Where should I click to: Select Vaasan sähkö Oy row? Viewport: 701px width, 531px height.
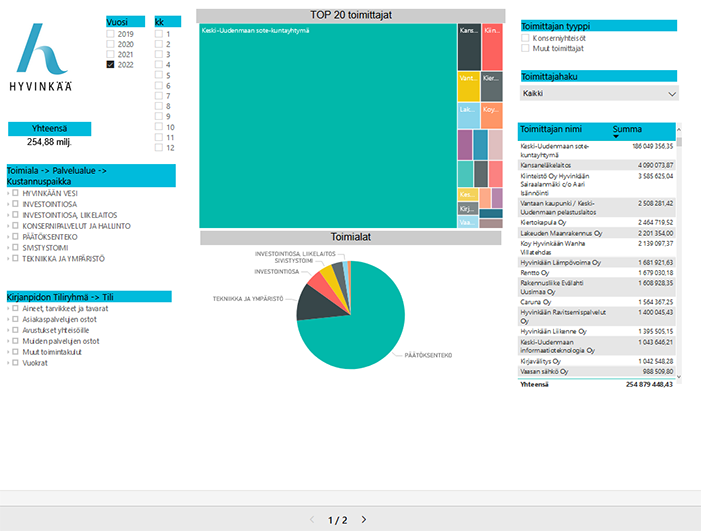pos(597,371)
